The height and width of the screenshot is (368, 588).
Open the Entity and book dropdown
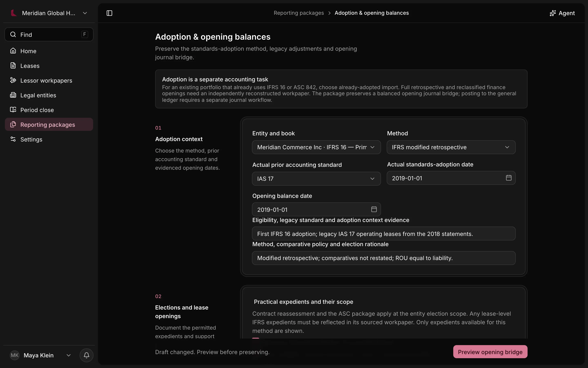pos(316,147)
